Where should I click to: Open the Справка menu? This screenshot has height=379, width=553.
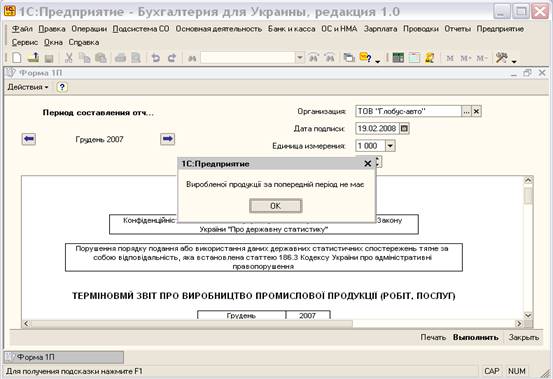[x=84, y=42]
